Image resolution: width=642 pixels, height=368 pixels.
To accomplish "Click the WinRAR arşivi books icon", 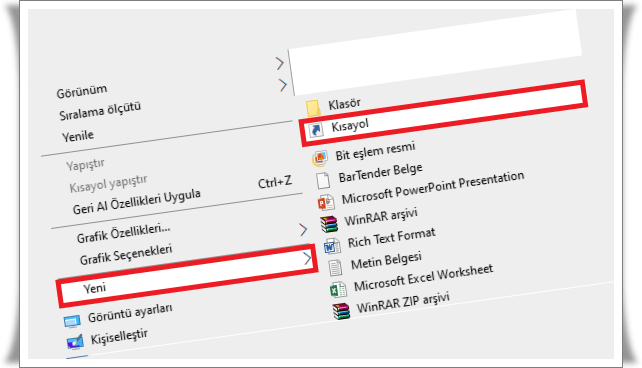I will point(329,224).
